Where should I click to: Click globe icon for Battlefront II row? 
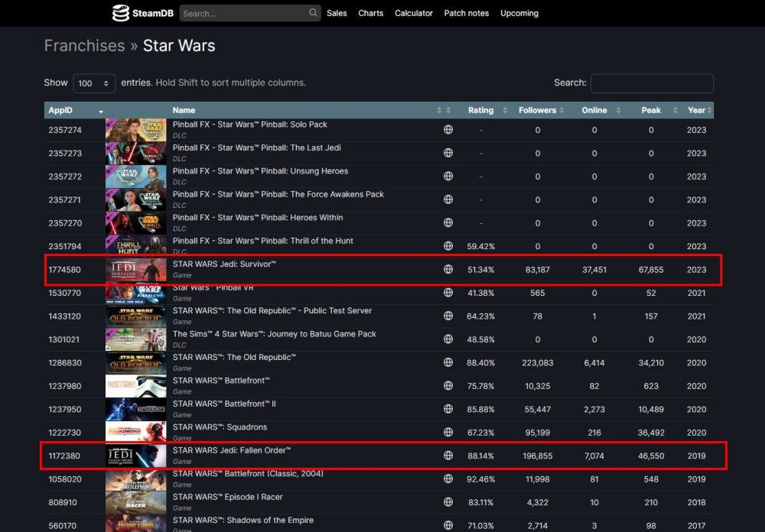pyautogui.click(x=448, y=409)
